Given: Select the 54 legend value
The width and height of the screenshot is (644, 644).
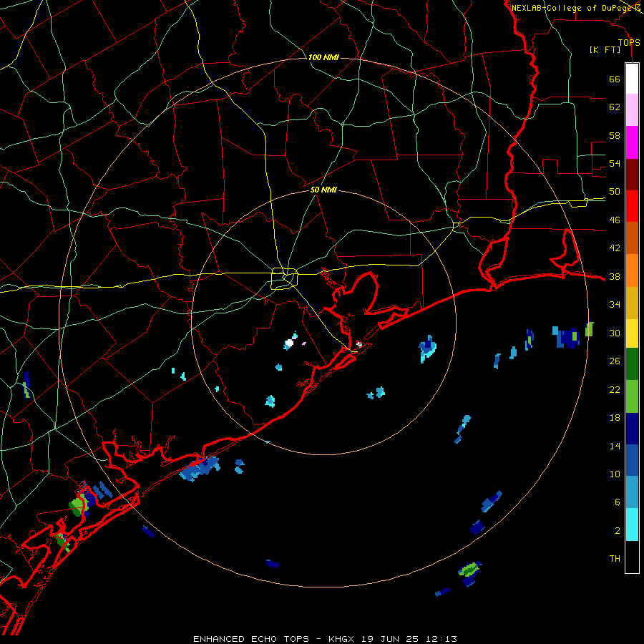Looking at the screenshot, I should click(615, 163).
